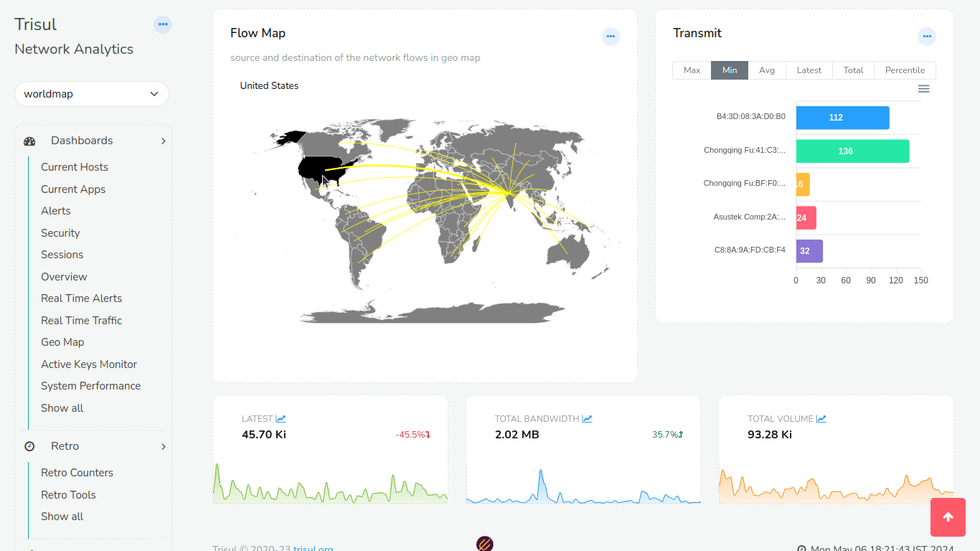Click the circular logo in the footer

coord(485,544)
